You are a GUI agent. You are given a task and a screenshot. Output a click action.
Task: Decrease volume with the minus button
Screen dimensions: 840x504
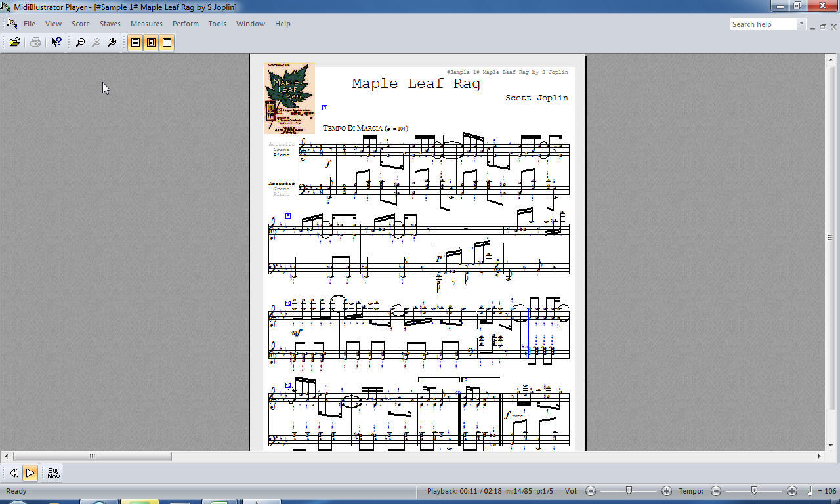[591, 491]
